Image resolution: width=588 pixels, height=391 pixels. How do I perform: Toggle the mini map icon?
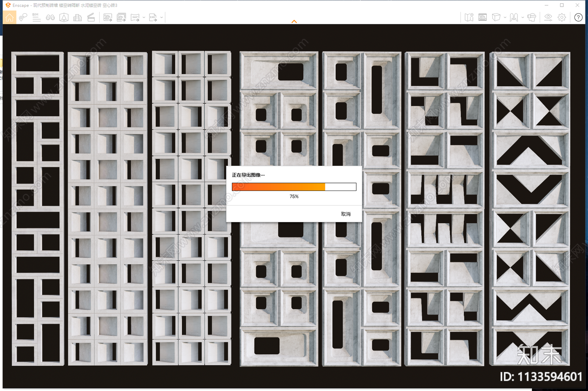[469, 17]
